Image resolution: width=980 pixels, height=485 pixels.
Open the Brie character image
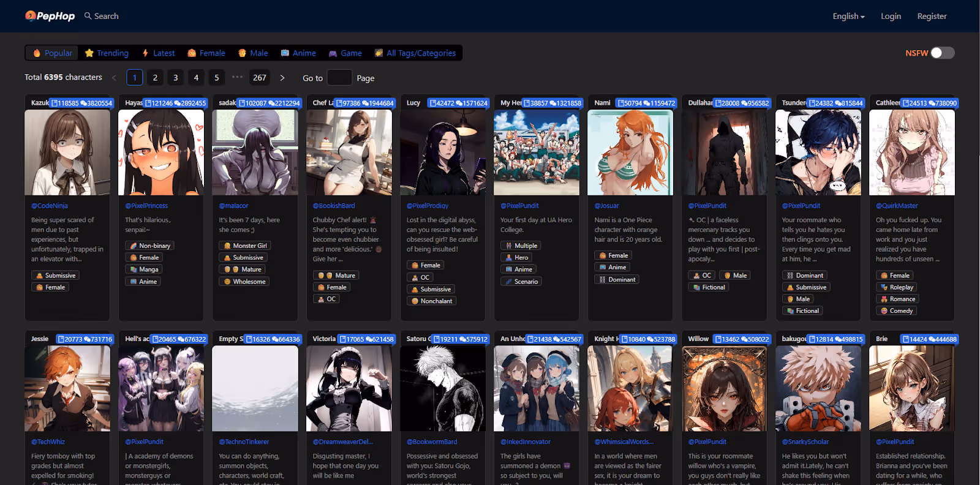(912, 389)
